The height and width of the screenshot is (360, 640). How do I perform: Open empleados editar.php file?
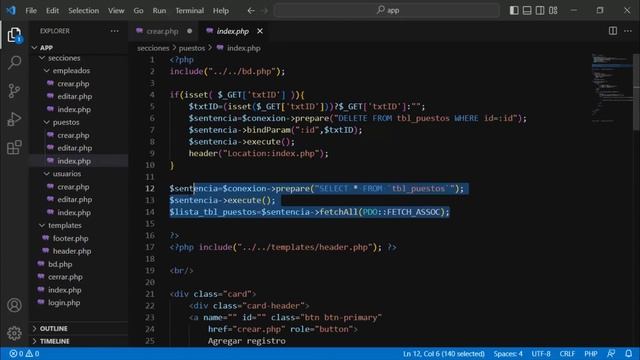tap(74, 96)
